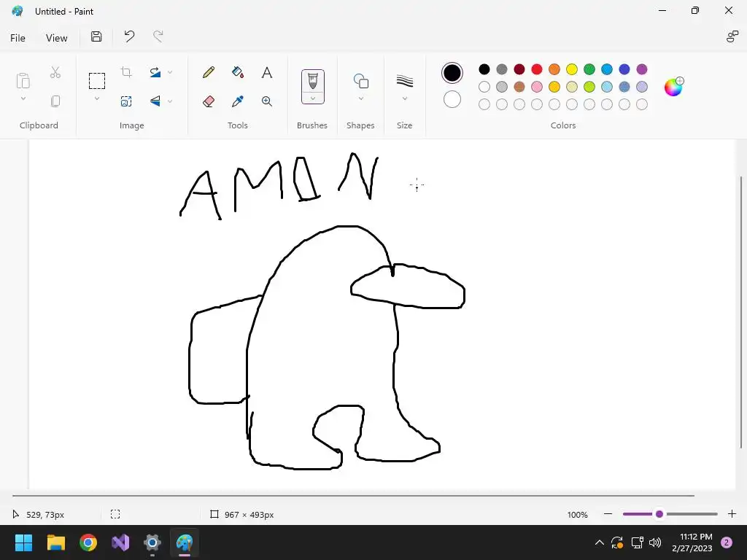Image resolution: width=747 pixels, height=560 pixels.
Task: Select the Magnifier tool
Action: point(267,101)
